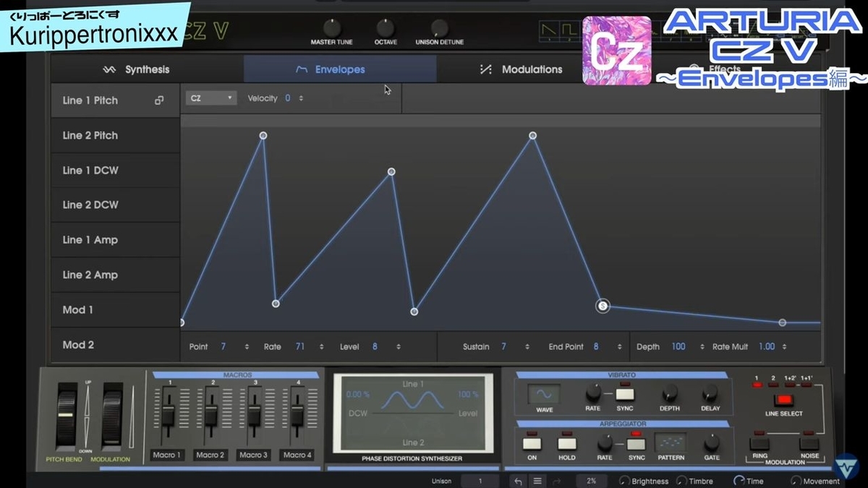868x488 pixels.
Task: Enable Ring modulation button
Action: point(759,443)
